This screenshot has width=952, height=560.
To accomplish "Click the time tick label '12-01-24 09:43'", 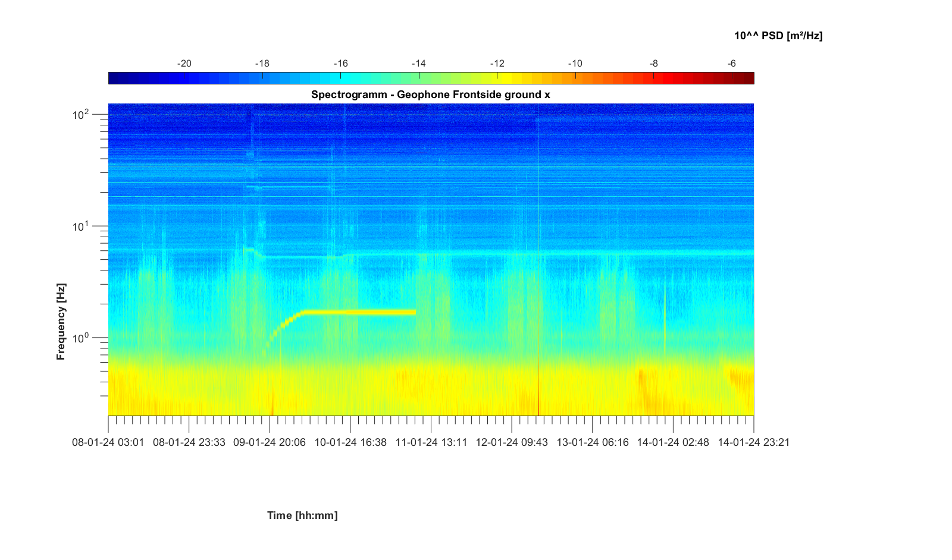I will [x=512, y=442].
